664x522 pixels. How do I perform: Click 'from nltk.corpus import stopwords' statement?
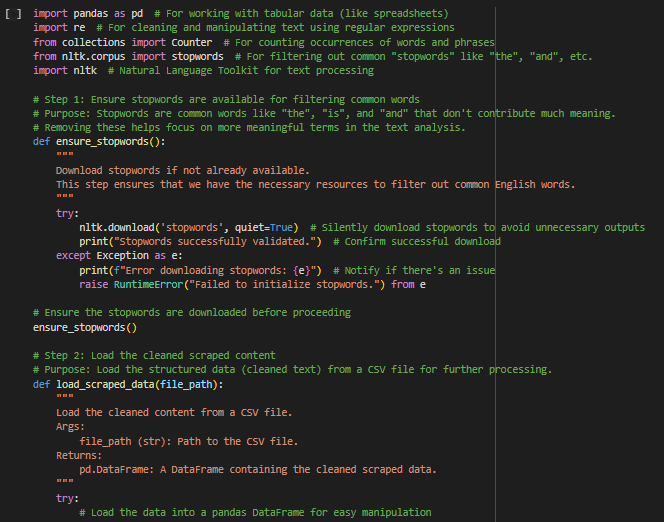(128, 56)
